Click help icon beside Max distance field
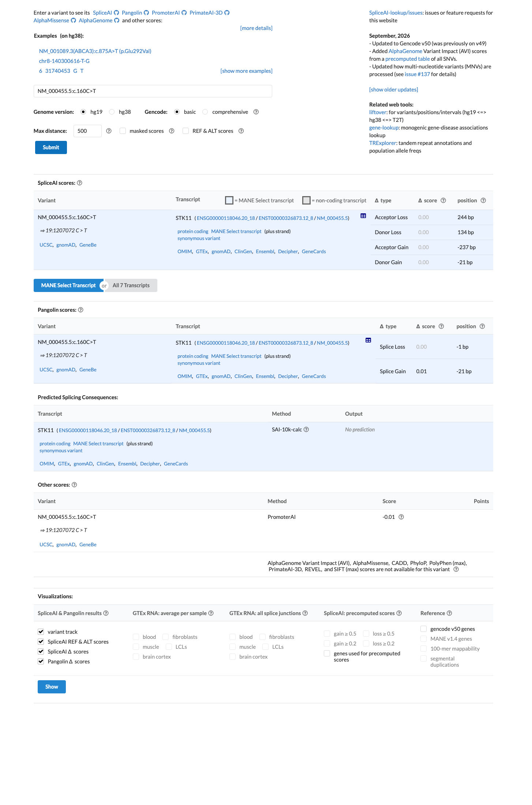 click(109, 131)
